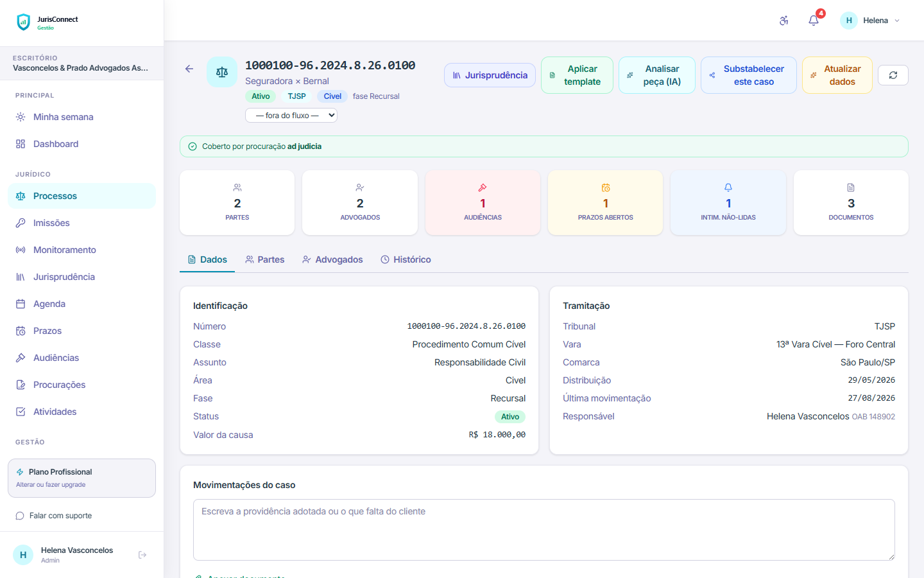Click the H avatar in the top bar
The image size is (924, 578).
click(x=849, y=21)
